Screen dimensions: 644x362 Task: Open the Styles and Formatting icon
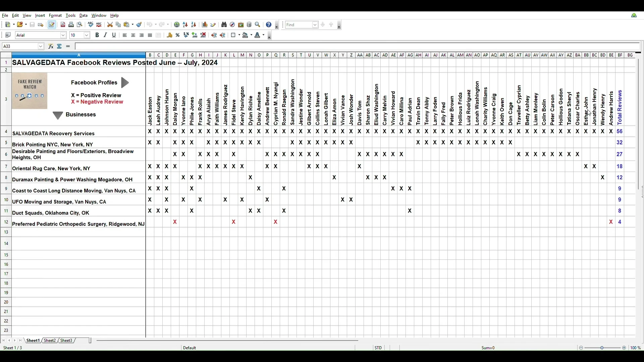click(x=8, y=35)
